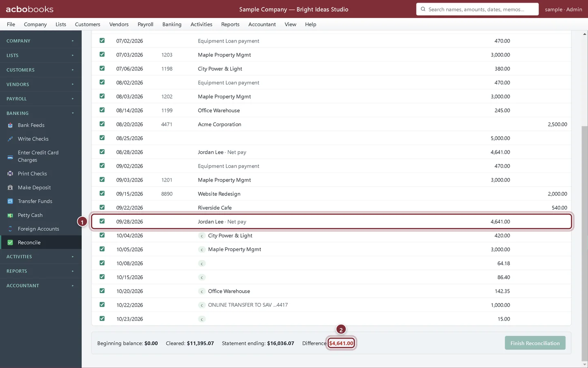
Task: Expand the COMPANY sidebar section
Action: (41, 41)
